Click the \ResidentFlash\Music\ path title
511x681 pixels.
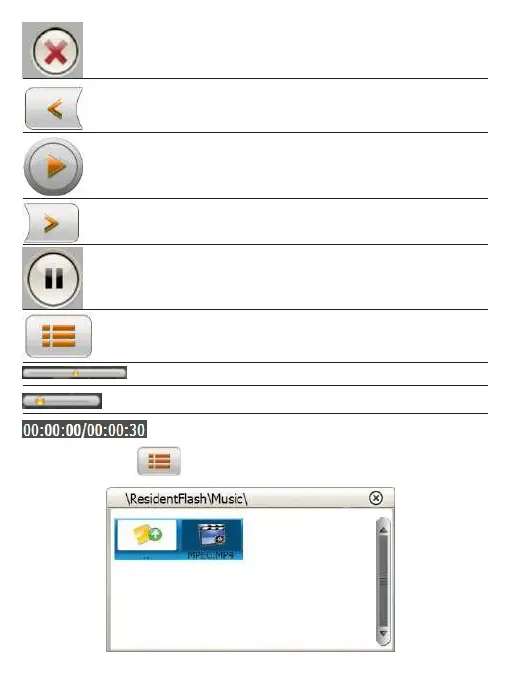(186, 499)
